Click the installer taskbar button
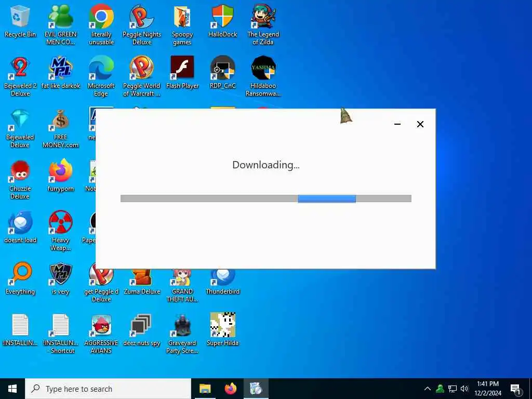532x399 pixels. point(256,389)
